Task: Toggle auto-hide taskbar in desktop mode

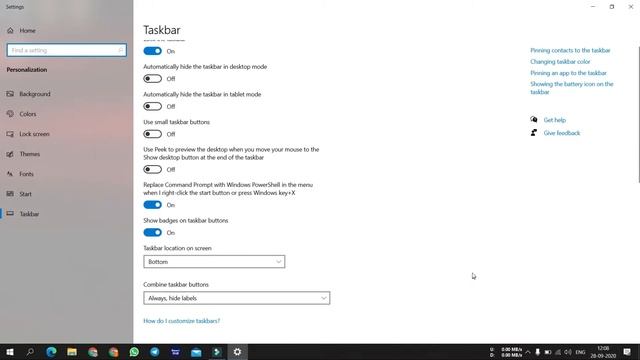Action: [153, 79]
